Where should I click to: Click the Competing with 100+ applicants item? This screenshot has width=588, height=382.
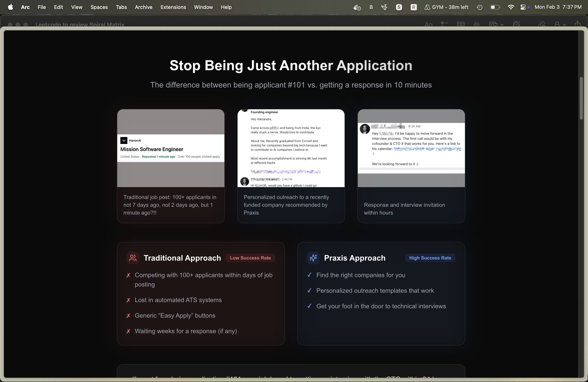coord(204,279)
